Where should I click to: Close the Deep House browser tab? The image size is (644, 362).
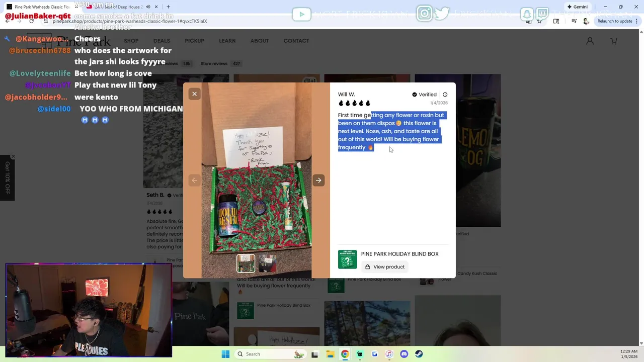[x=156, y=7]
